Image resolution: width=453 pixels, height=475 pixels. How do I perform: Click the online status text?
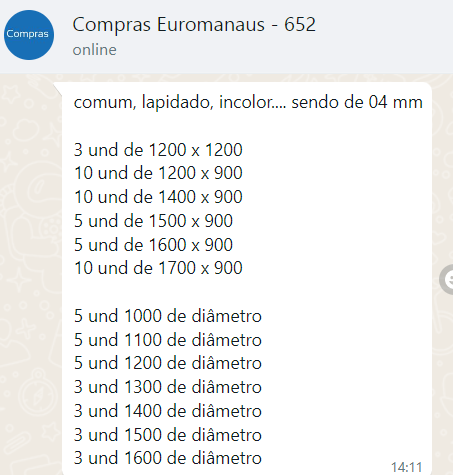click(x=95, y=50)
